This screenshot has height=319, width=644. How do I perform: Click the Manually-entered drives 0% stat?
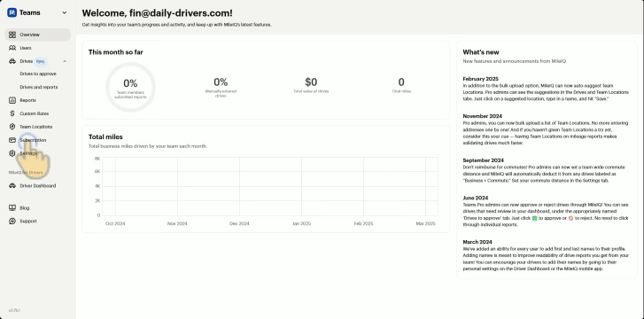221,87
